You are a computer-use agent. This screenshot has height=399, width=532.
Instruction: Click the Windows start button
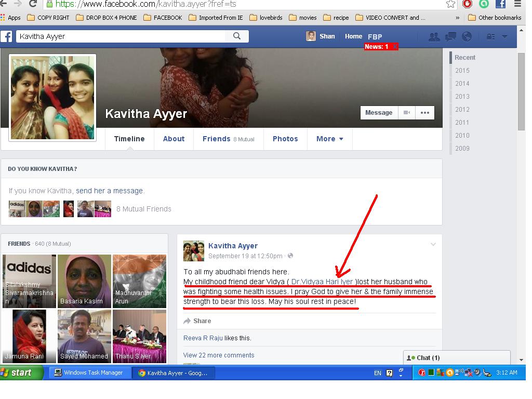[x=21, y=373]
